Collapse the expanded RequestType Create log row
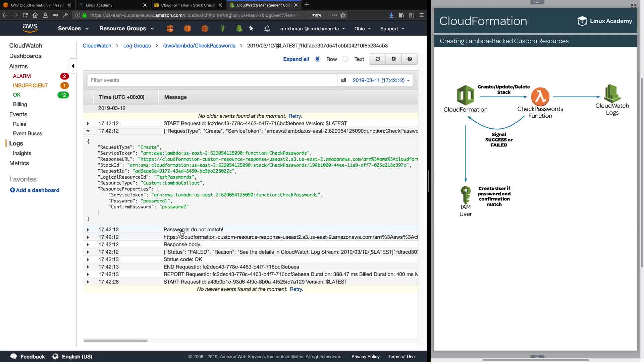 click(x=88, y=131)
